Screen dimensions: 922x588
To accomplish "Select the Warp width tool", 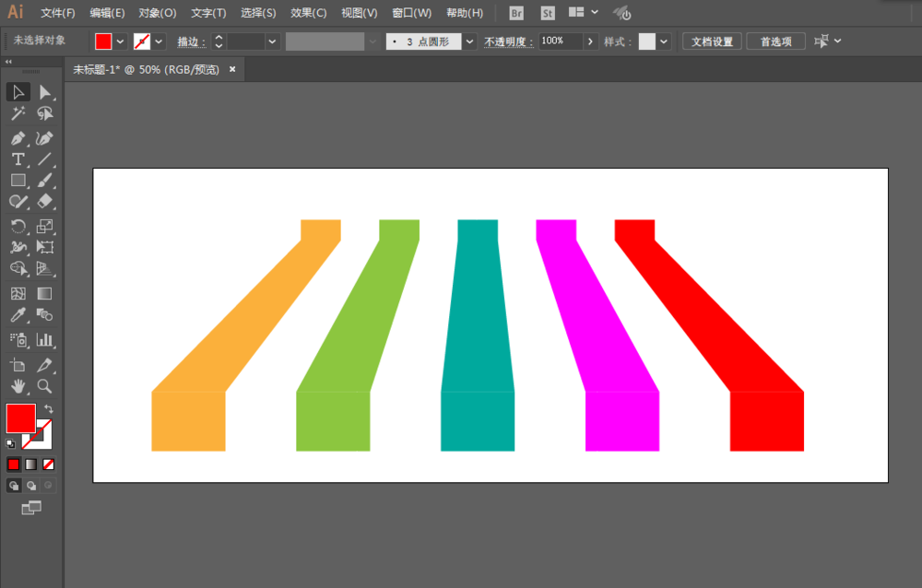I will [18, 248].
